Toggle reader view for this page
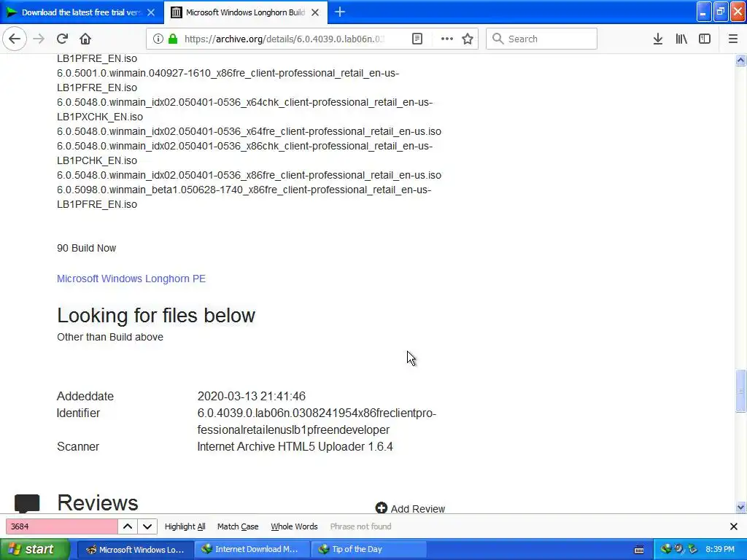 [x=417, y=39]
